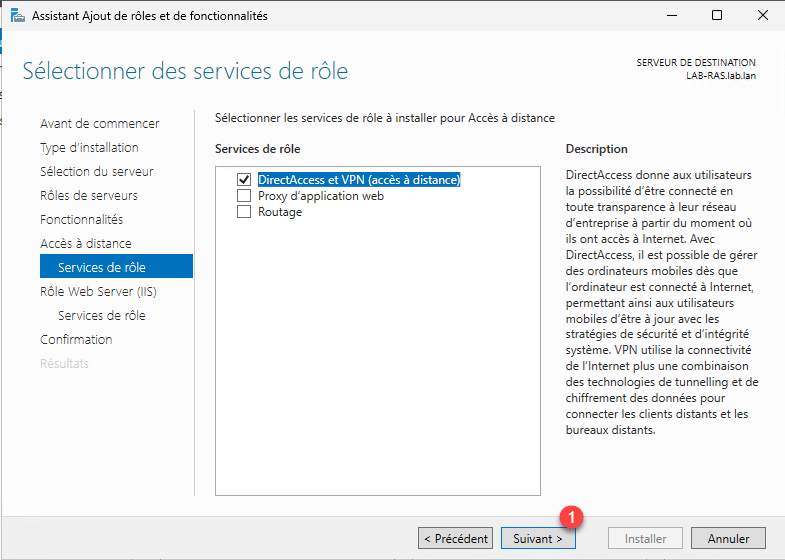Minimize the wizard window

671,16
